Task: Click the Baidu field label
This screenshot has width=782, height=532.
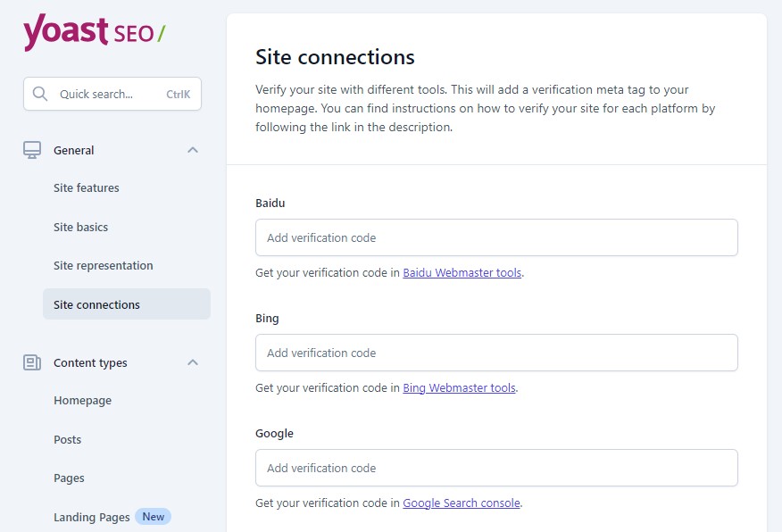Action: [270, 203]
